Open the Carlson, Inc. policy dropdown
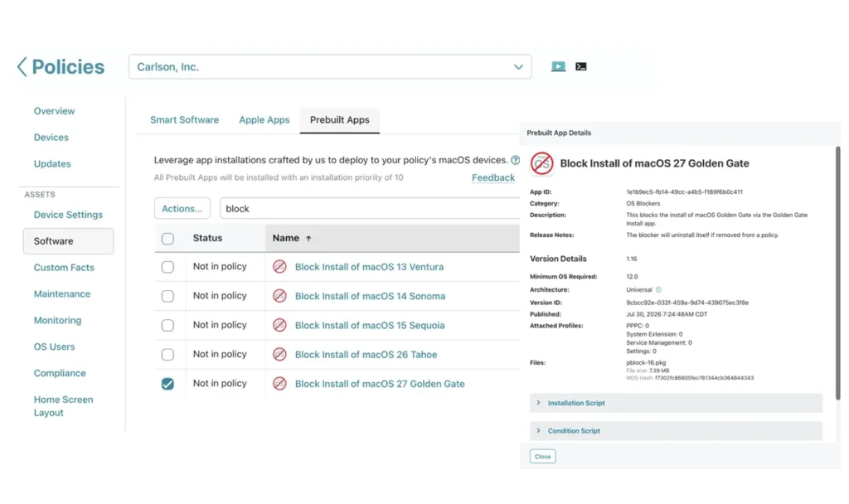The image size is (849, 504). pos(330,66)
